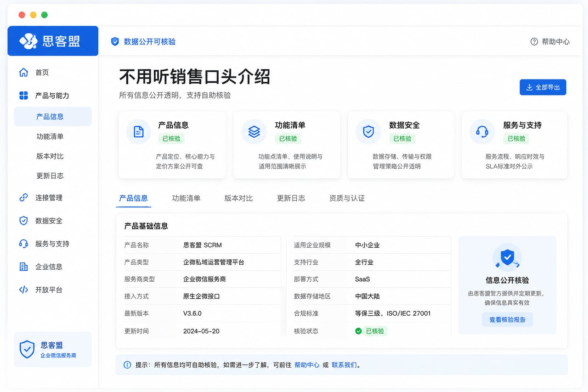Click the 思客盟 SCRM product name value
The image size is (588, 392).
coord(203,245)
